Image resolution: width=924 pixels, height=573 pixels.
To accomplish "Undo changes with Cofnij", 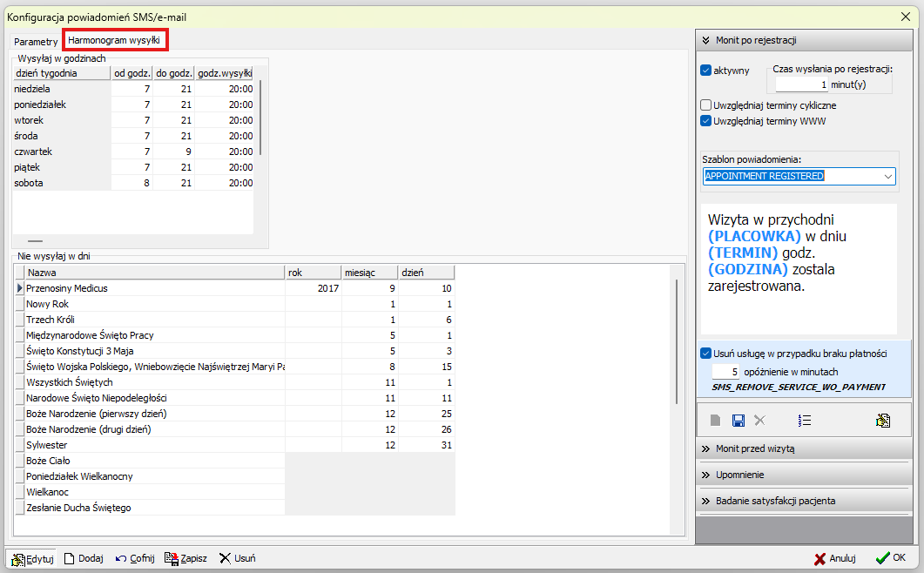I will point(135,558).
